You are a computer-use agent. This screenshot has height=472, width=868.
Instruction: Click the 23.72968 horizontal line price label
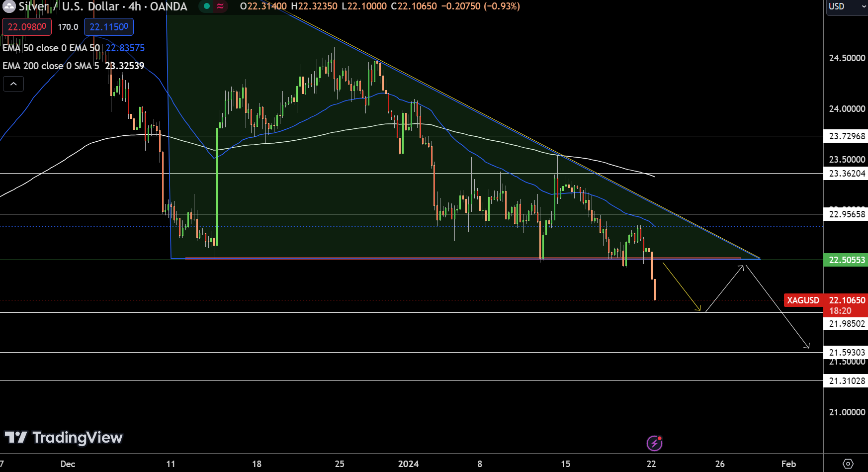(846, 136)
